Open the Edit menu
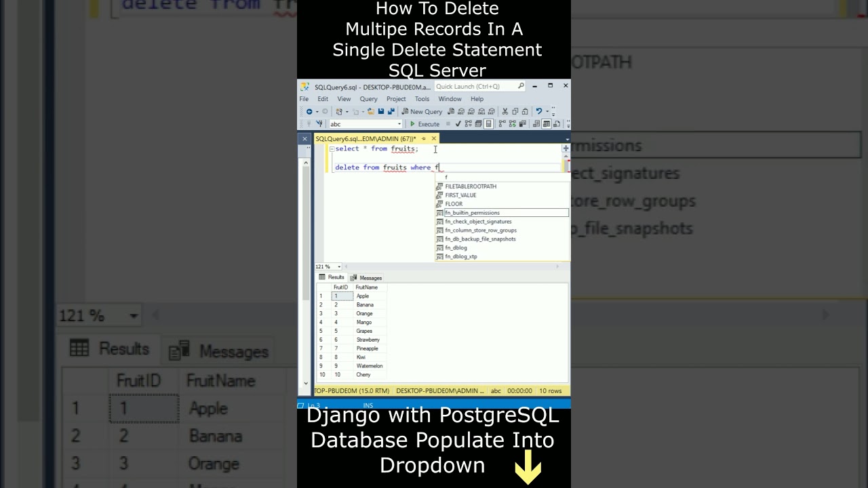 pos(323,99)
